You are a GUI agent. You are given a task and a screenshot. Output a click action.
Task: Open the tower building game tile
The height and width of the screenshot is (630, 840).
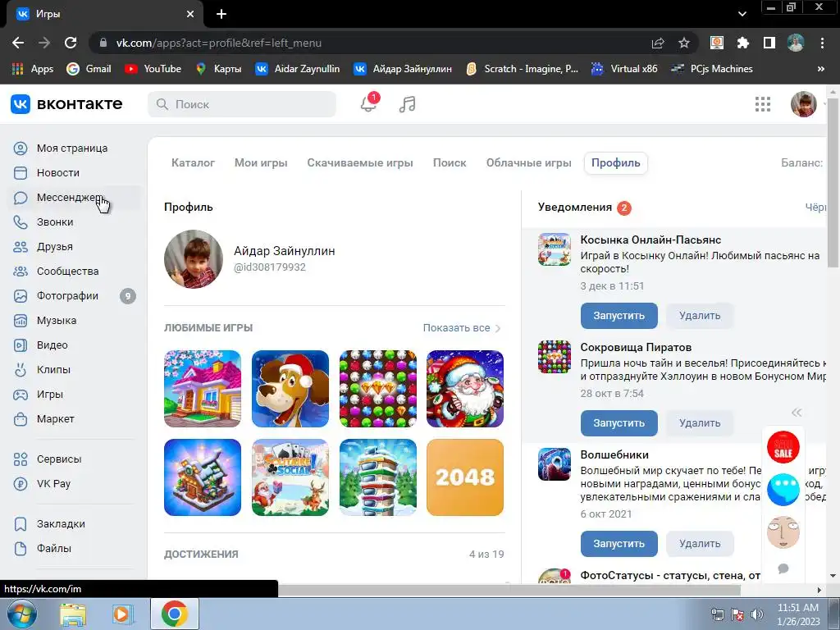pyautogui.click(x=377, y=477)
